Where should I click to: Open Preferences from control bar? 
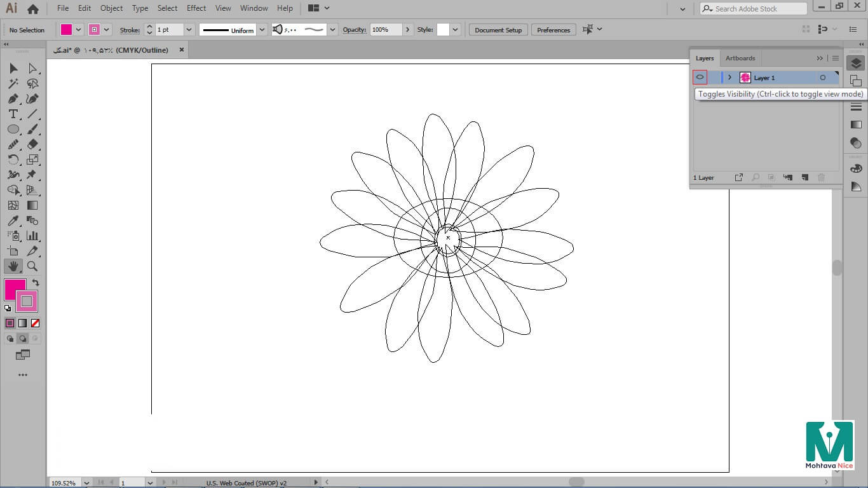click(553, 30)
